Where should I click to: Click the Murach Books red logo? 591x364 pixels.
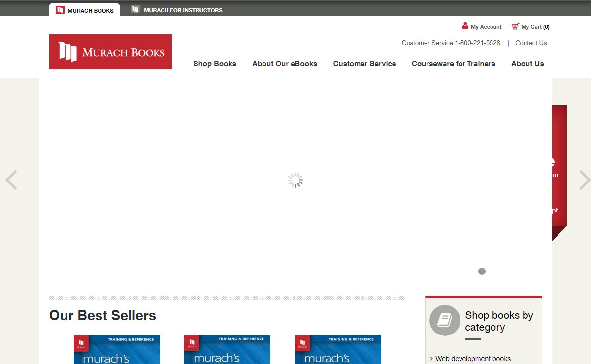point(110,52)
